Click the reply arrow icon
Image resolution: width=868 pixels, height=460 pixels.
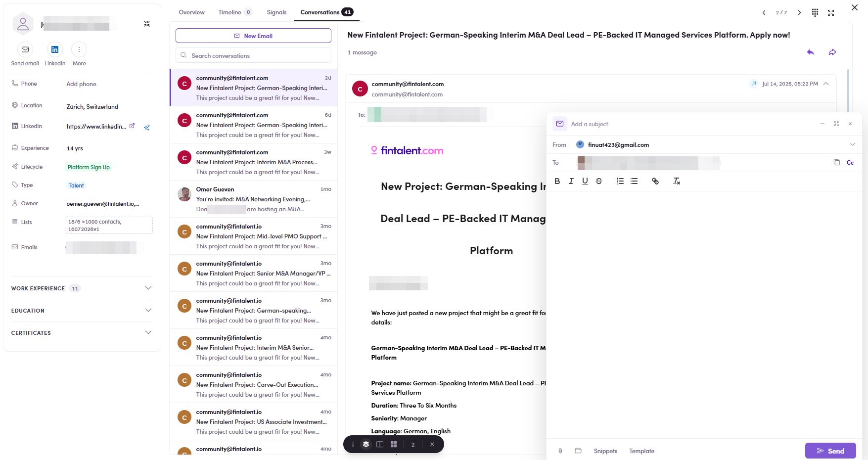[811, 52]
